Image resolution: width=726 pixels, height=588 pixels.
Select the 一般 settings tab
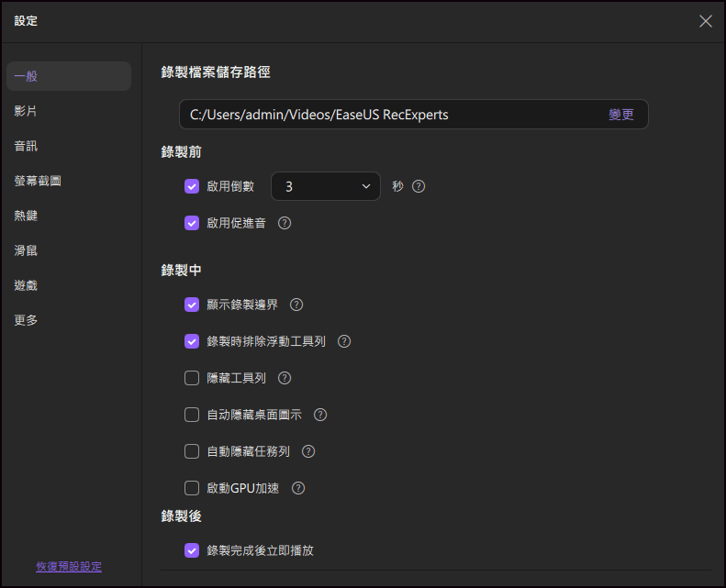click(69, 76)
